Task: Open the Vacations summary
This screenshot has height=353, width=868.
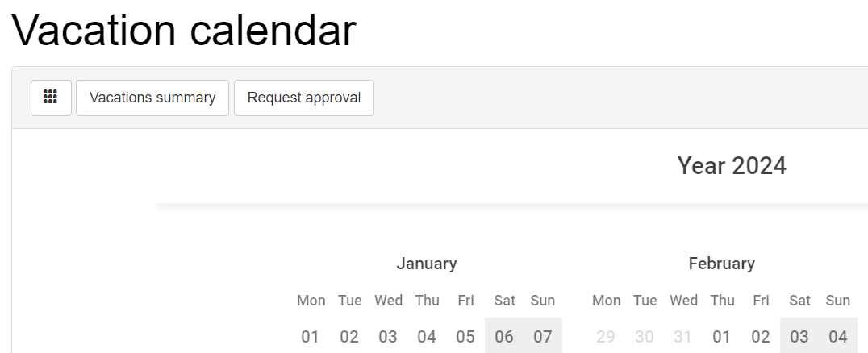Action: tap(152, 98)
